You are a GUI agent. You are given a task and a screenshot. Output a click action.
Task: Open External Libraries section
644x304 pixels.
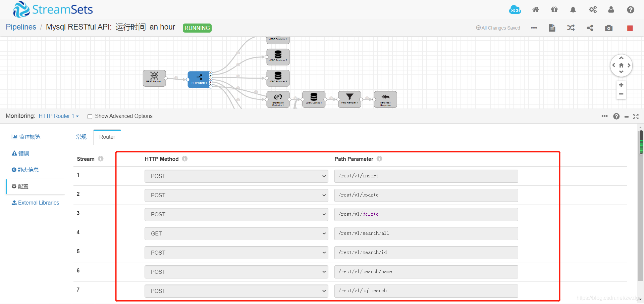tap(36, 203)
